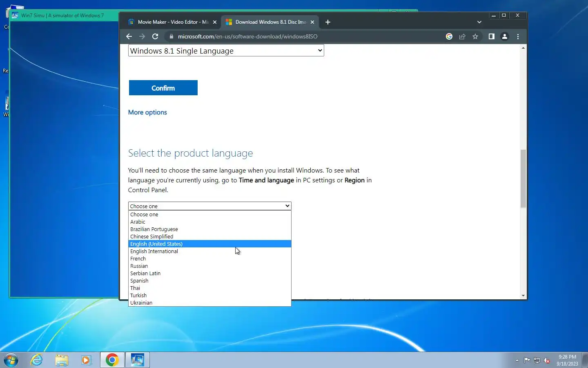
Task: Click the scrollbar down arrow
Action: pos(523,296)
